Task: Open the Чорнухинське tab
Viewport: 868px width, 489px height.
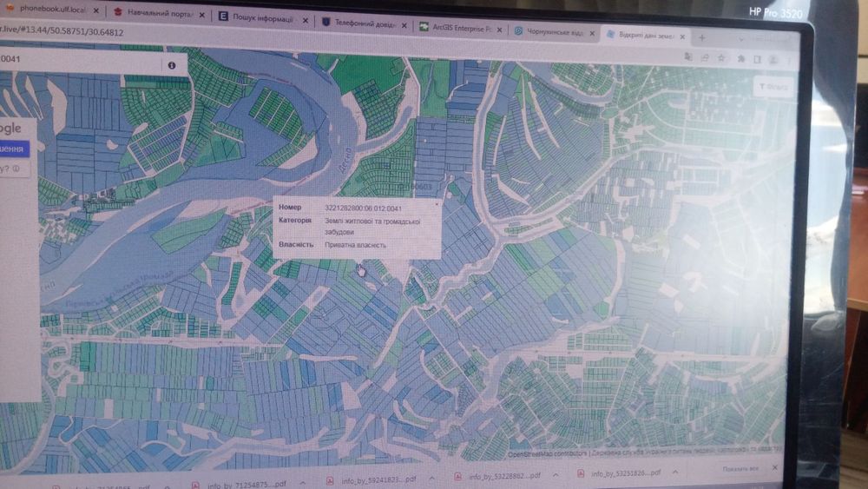Action: (x=554, y=32)
